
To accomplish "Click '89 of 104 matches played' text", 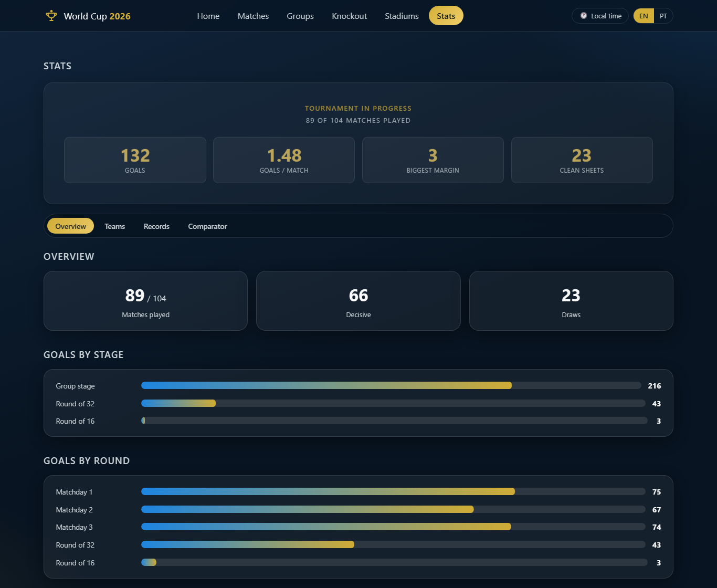I will (x=358, y=120).
